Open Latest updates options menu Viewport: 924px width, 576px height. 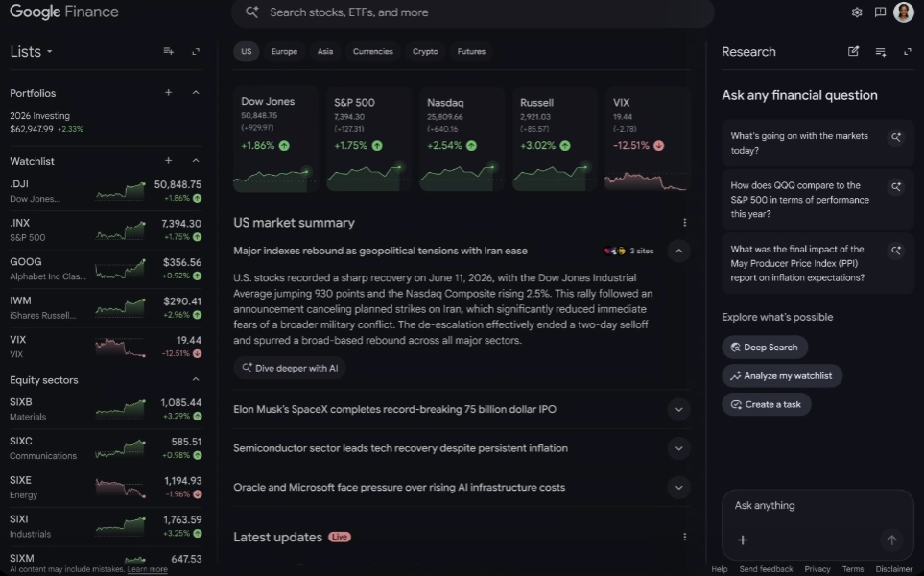[684, 537]
